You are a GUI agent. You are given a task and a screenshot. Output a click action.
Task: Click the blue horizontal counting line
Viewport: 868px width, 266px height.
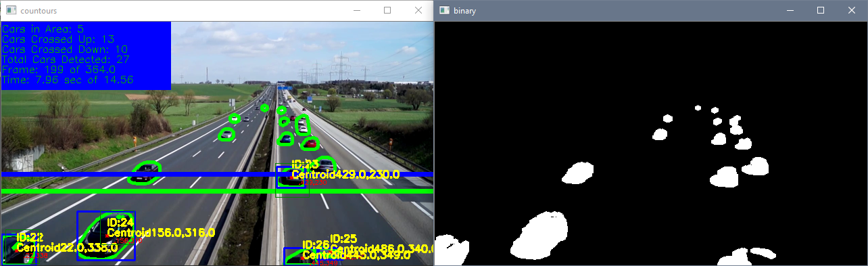[x=216, y=175]
